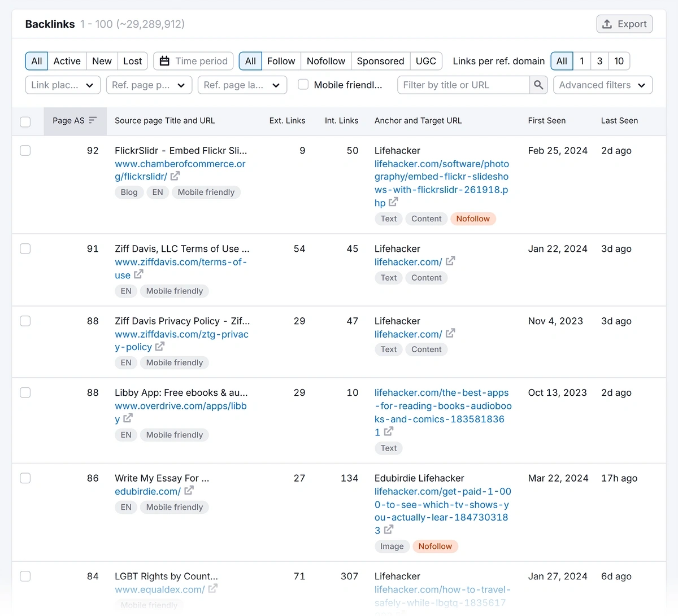Image resolution: width=678 pixels, height=616 pixels.
Task: Sort by Last Seen column header
Action: point(619,120)
